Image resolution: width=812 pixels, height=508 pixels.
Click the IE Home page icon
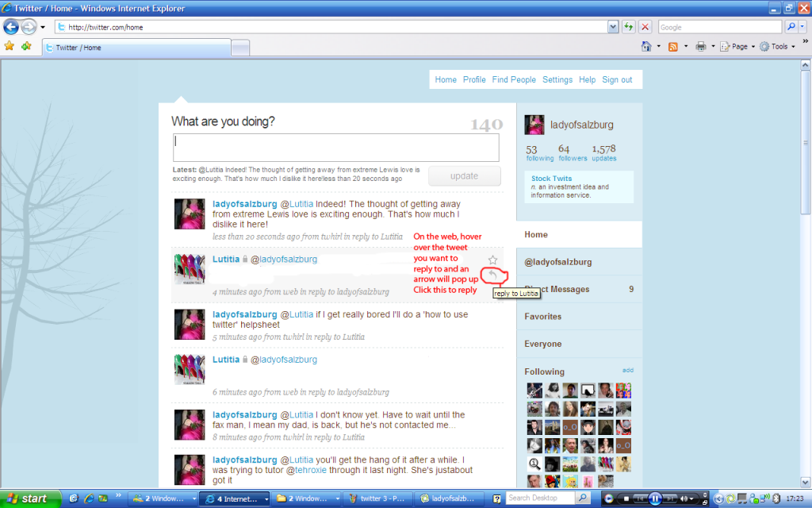tap(646, 47)
